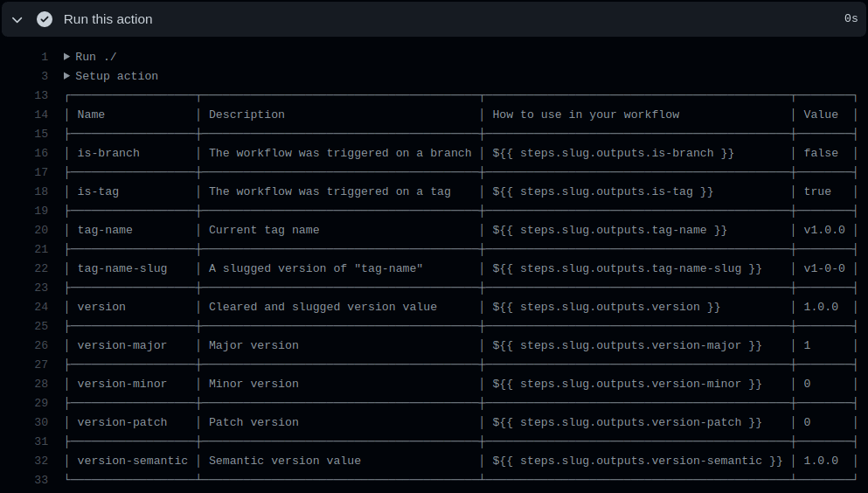This screenshot has height=493, width=868.
Task: Click the 'How to use in your workflow' header
Action: point(586,115)
